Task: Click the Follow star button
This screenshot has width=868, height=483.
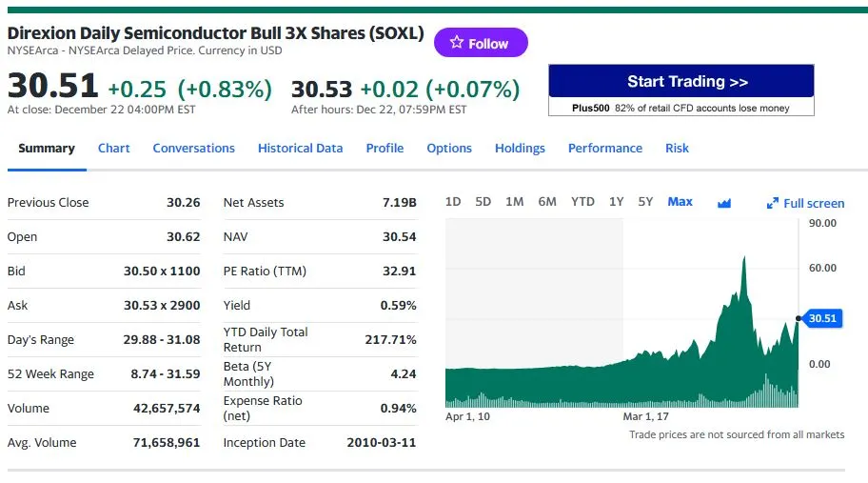Action: tap(480, 43)
